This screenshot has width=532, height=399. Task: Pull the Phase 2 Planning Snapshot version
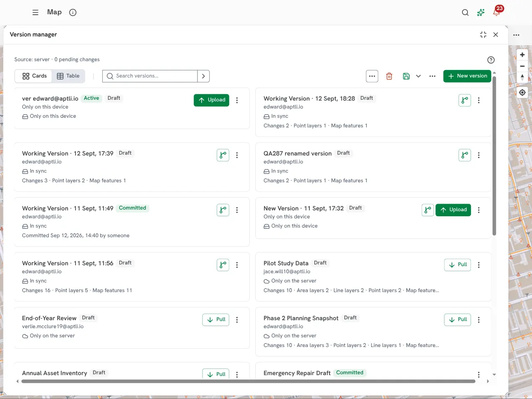pos(457,320)
